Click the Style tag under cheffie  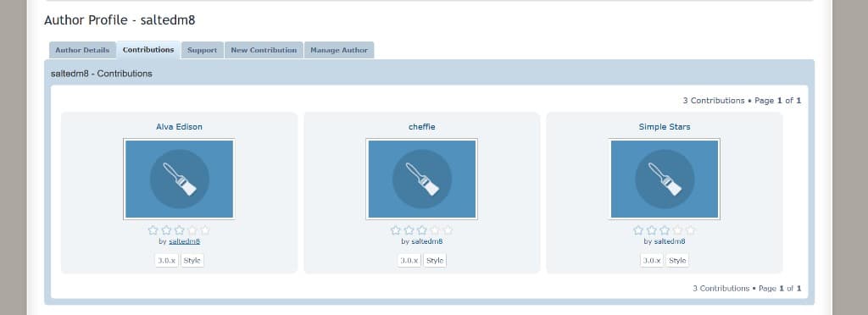(435, 260)
